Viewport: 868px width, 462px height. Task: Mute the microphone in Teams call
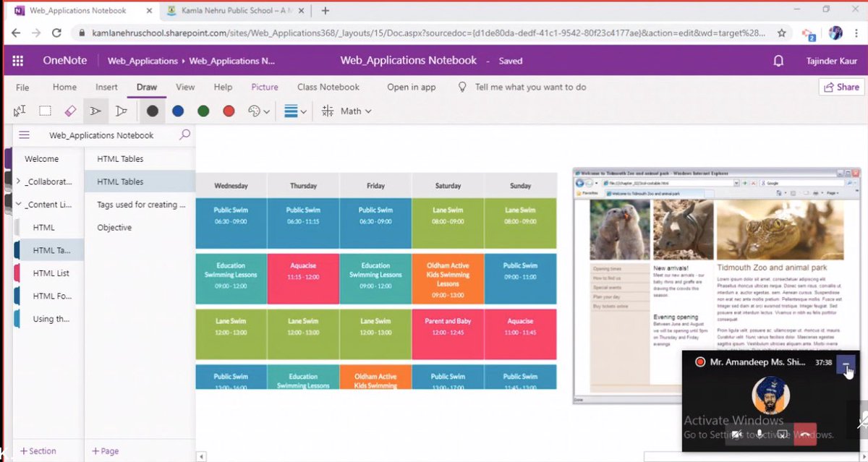(759, 435)
